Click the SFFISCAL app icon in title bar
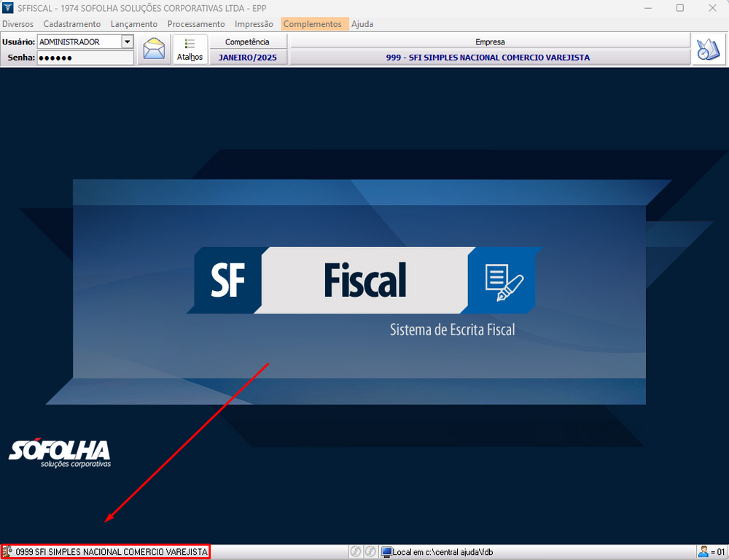This screenshot has width=729, height=560. pyautogui.click(x=8, y=8)
